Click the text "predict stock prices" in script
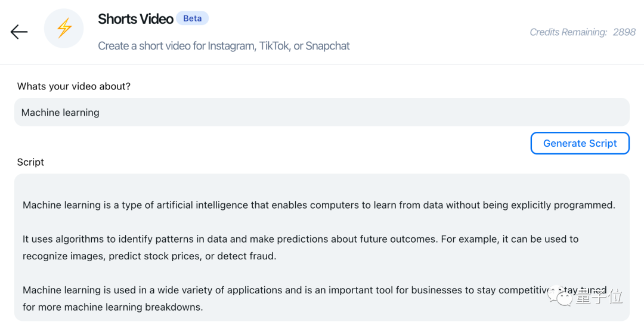Viewport: 644px width, 325px height. pyautogui.click(x=155, y=256)
